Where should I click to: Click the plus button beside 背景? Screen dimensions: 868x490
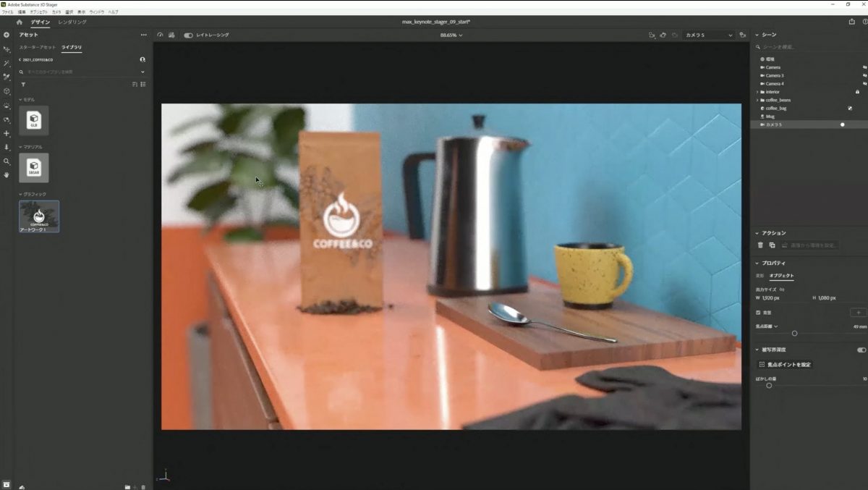coord(858,313)
